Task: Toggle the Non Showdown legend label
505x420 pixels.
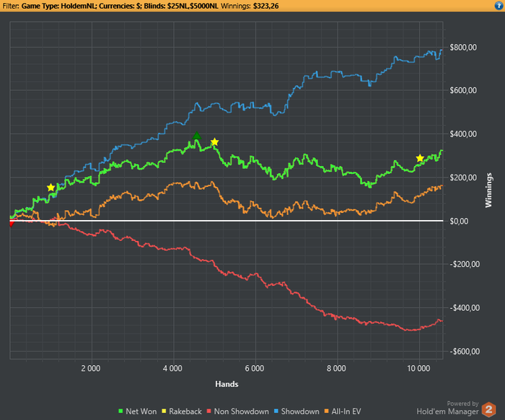Action: [x=241, y=411]
